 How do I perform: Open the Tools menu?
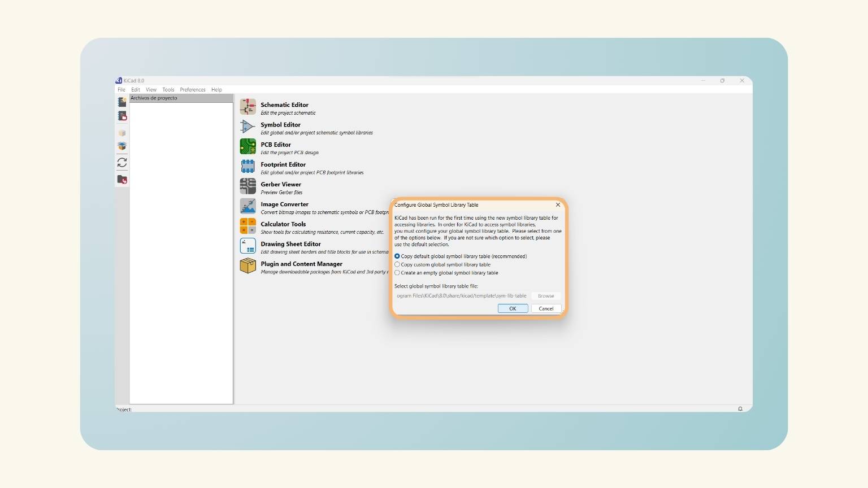coord(168,90)
